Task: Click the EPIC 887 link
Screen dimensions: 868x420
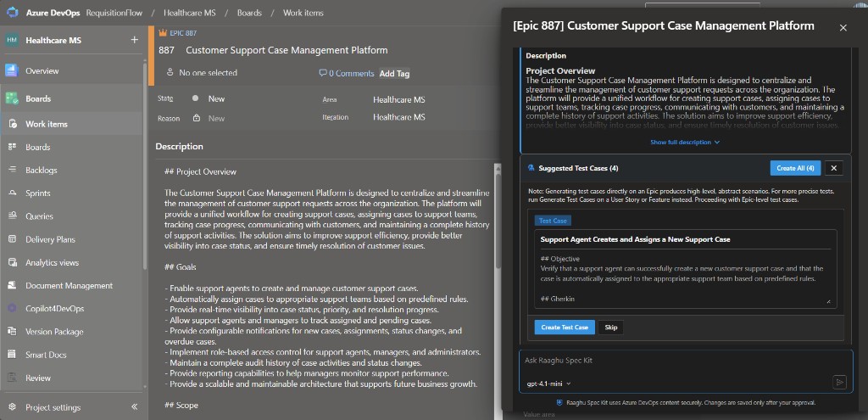Action: coord(183,33)
